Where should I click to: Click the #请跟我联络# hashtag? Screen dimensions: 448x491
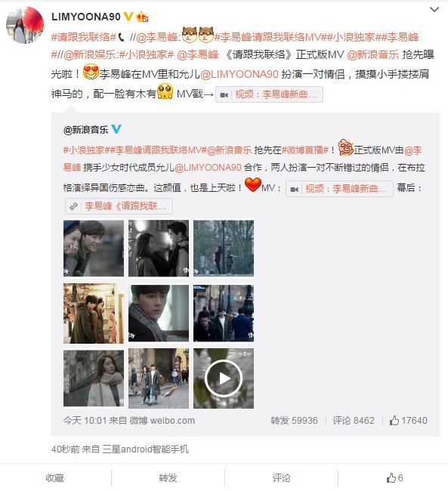tap(84, 37)
